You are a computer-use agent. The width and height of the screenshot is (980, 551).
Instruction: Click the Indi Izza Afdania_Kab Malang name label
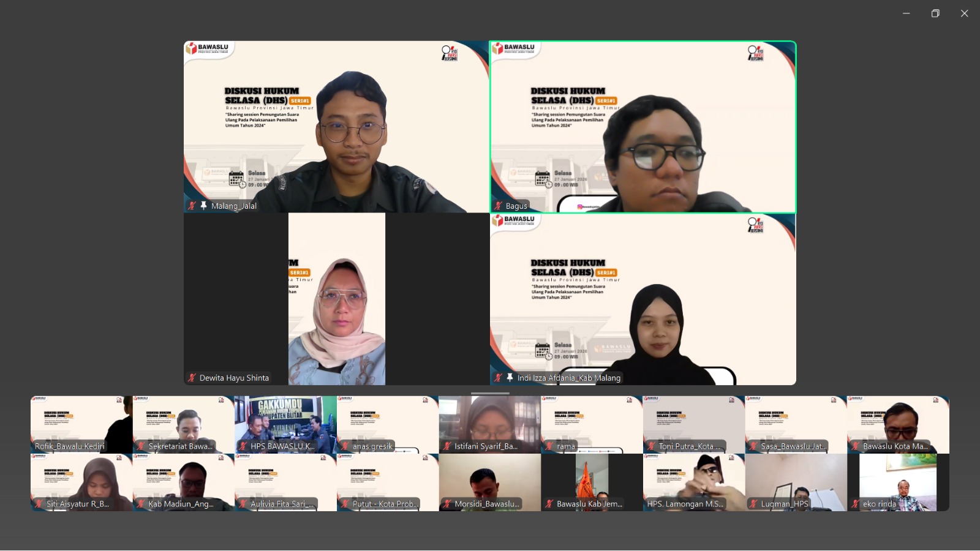point(569,378)
